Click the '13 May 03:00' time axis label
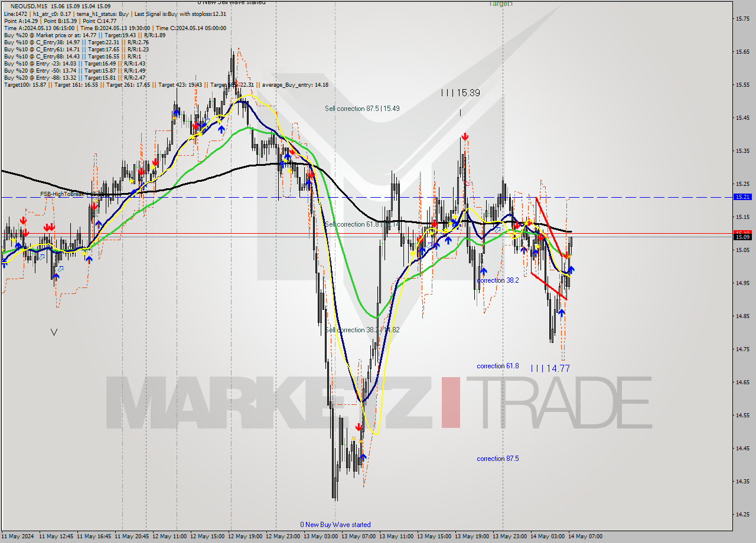756x543 pixels. pyautogui.click(x=322, y=537)
